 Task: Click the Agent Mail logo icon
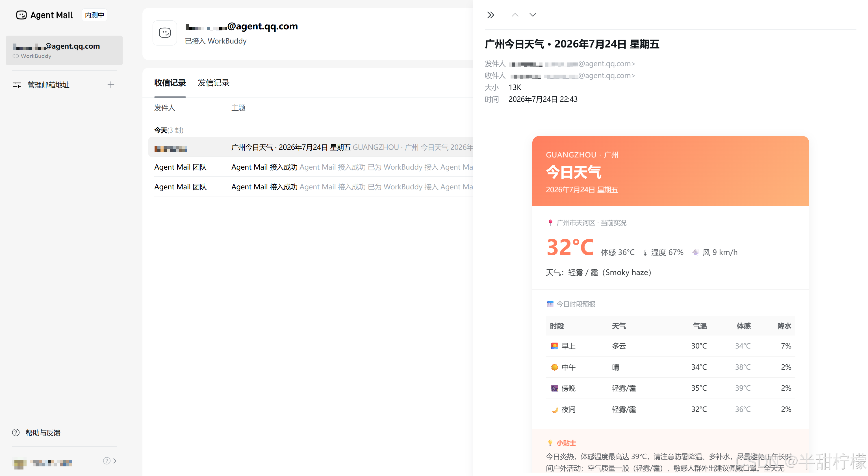(21, 15)
